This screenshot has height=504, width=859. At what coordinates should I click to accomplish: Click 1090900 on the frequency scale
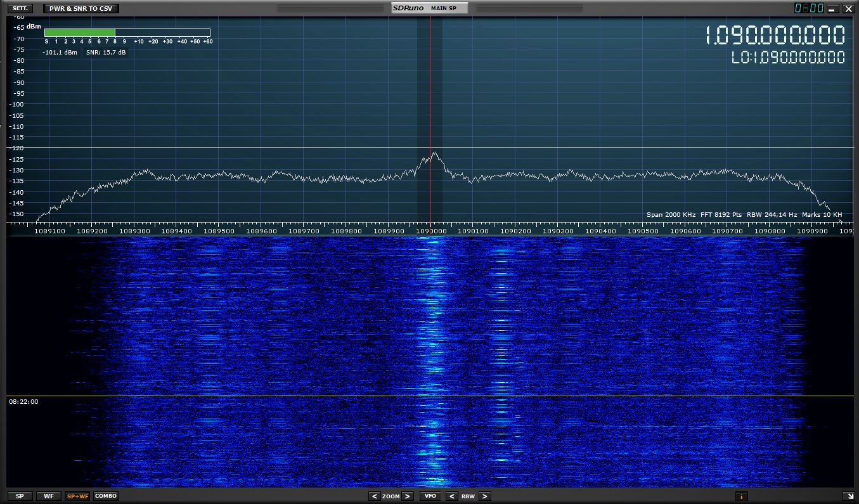tap(812, 231)
